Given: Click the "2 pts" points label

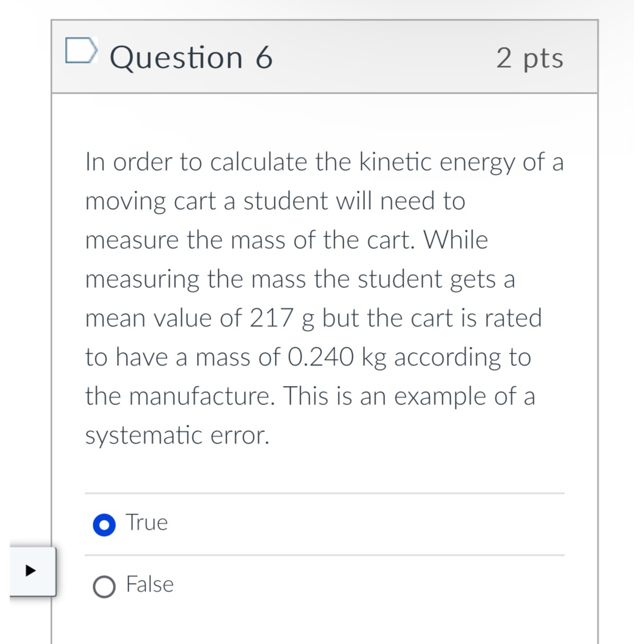Looking at the screenshot, I should click(x=530, y=58).
